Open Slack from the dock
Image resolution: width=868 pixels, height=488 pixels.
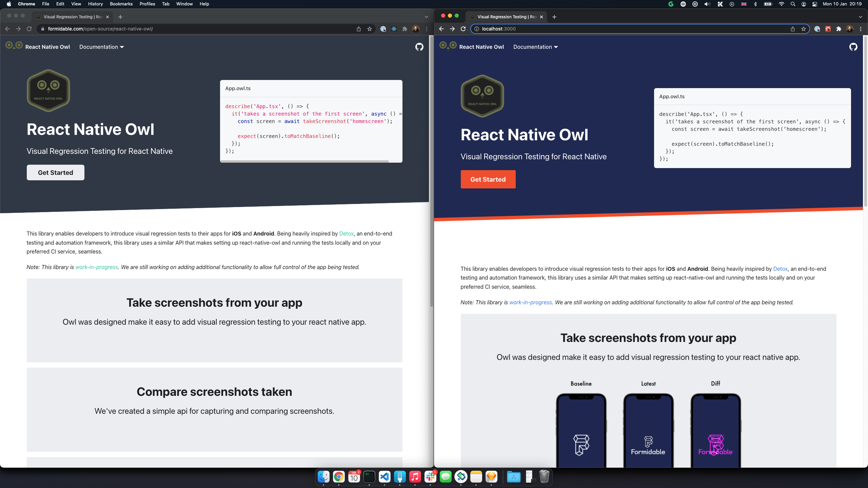[430, 477]
